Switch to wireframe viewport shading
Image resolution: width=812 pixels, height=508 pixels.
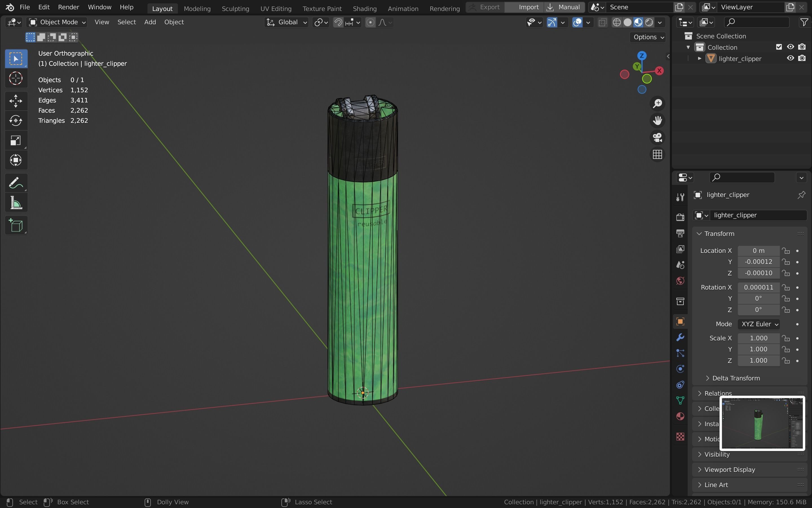pyautogui.click(x=617, y=23)
